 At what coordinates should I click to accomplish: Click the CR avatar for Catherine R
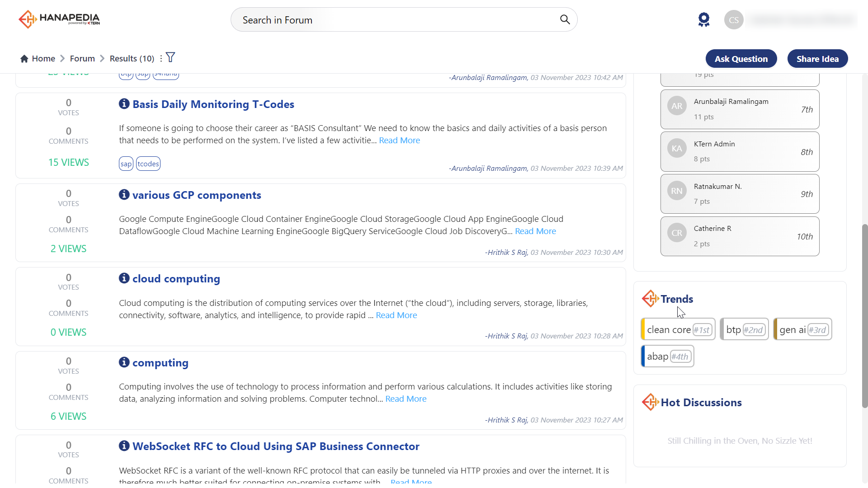click(677, 233)
